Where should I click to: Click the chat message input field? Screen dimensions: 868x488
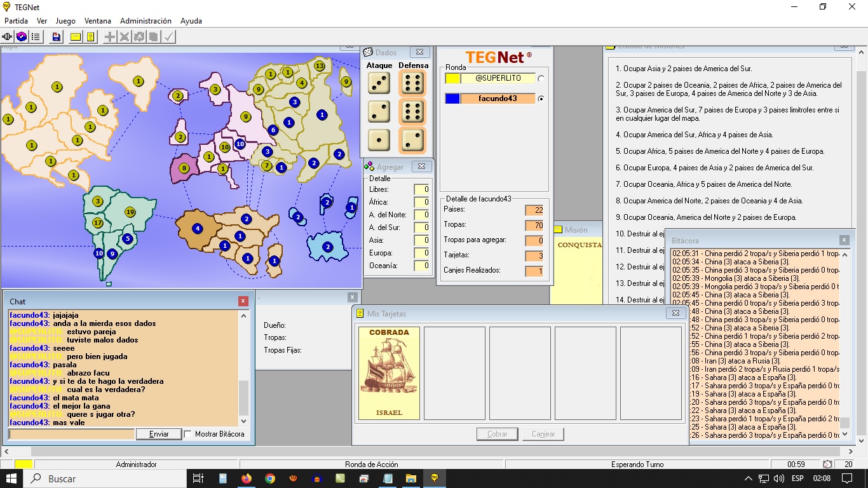(72, 434)
